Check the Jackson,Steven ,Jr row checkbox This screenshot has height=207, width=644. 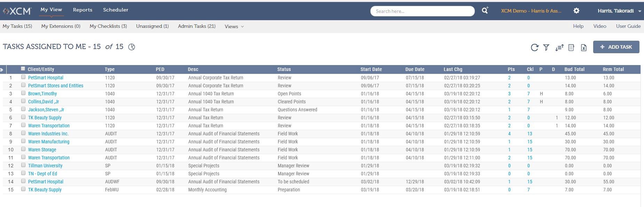coord(23,109)
